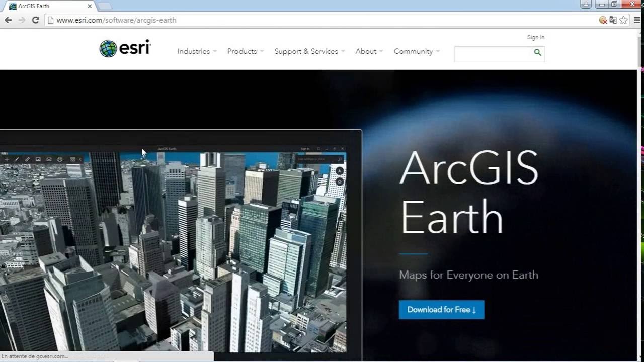Click the 'En attente de go.esri.com...' status text

(35, 356)
